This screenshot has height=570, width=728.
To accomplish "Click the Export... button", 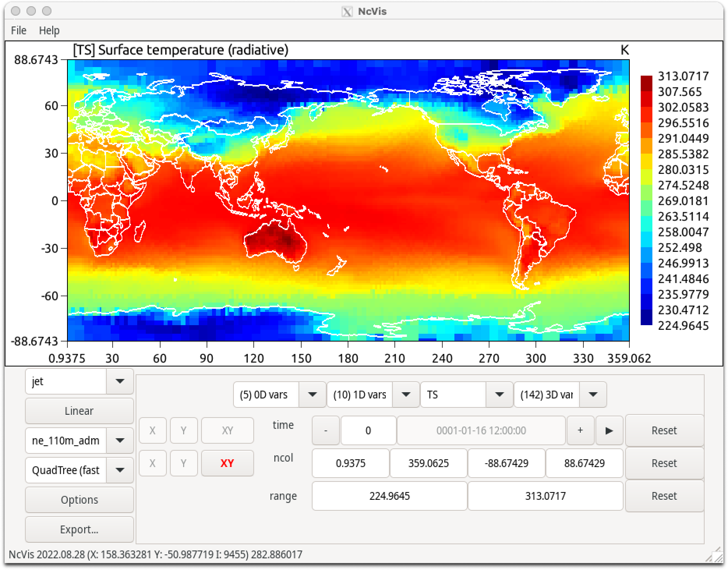I will point(80,529).
